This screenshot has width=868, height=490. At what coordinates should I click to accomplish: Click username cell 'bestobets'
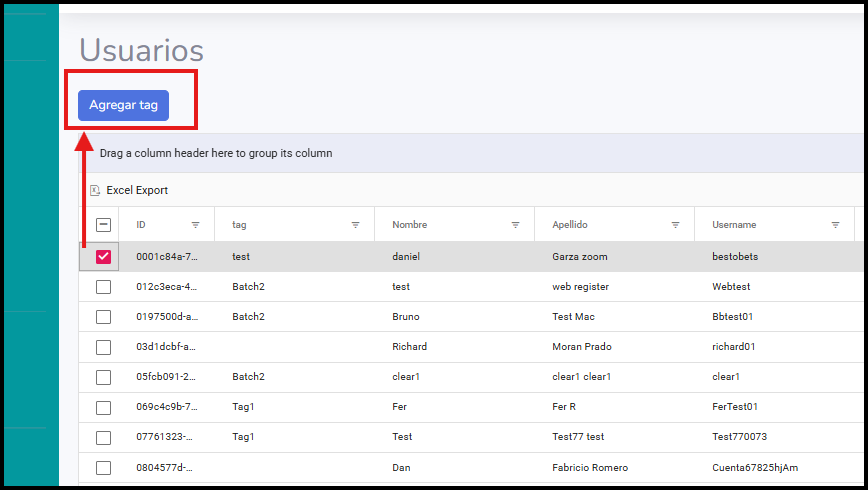pos(735,257)
